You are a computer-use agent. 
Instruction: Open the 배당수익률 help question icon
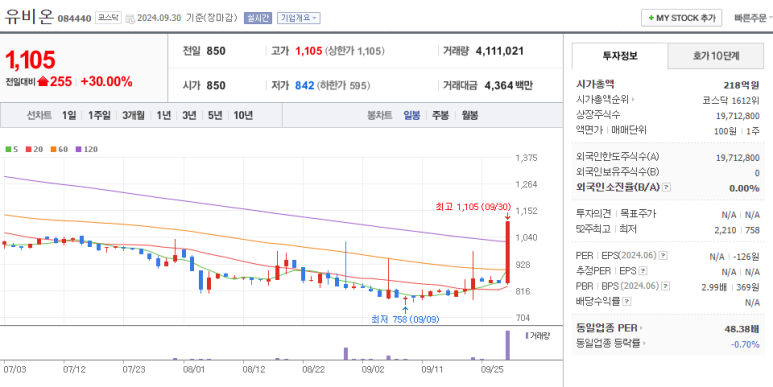[627, 301]
